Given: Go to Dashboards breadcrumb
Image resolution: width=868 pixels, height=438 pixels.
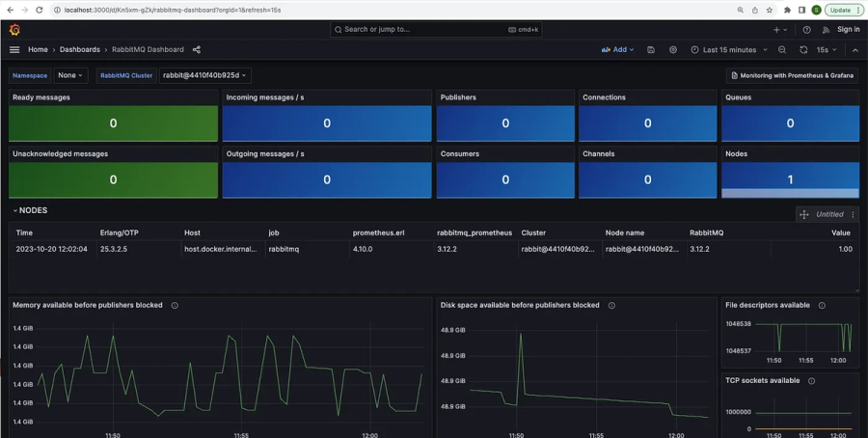Looking at the screenshot, I should pyautogui.click(x=80, y=49).
